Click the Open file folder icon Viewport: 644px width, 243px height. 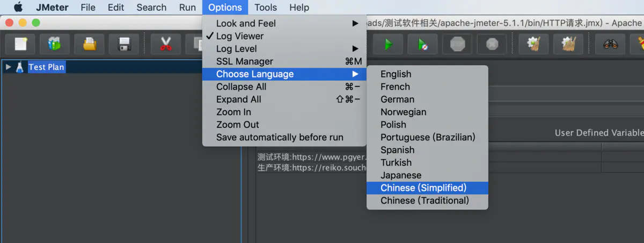click(x=90, y=44)
